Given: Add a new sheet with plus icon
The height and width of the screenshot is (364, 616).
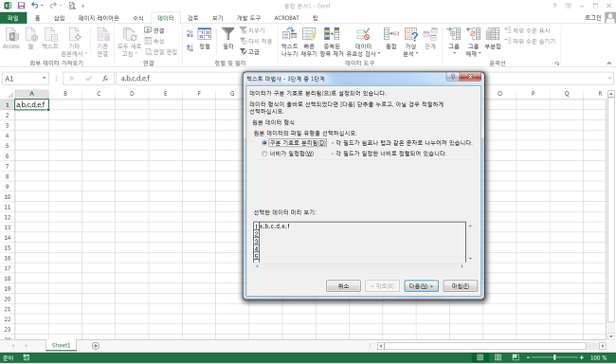Looking at the screenshot, I should click(x=96, y=346).
